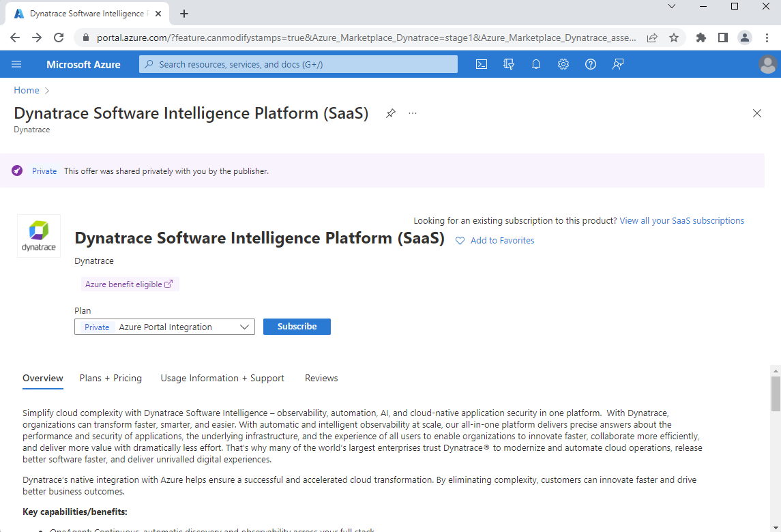Click the Dynatrace logo thumbnail
Screen dimensions: 781x532
(39, 236)
